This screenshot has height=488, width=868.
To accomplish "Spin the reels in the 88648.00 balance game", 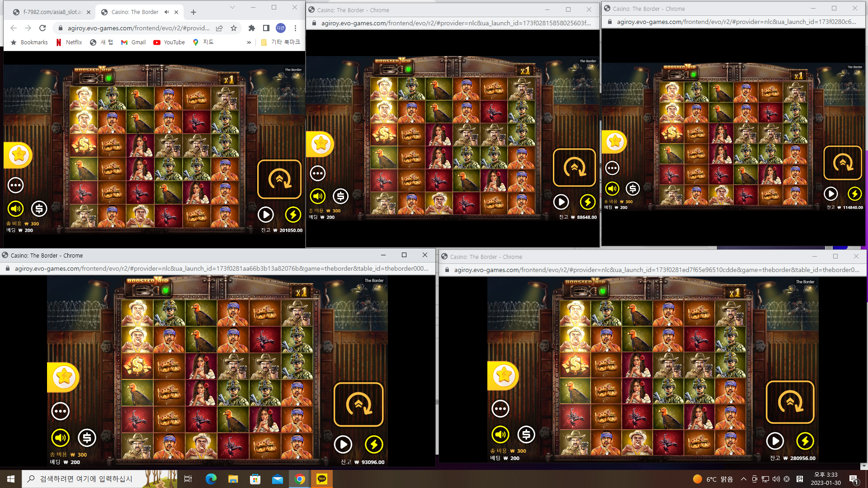I will point(575,168).
